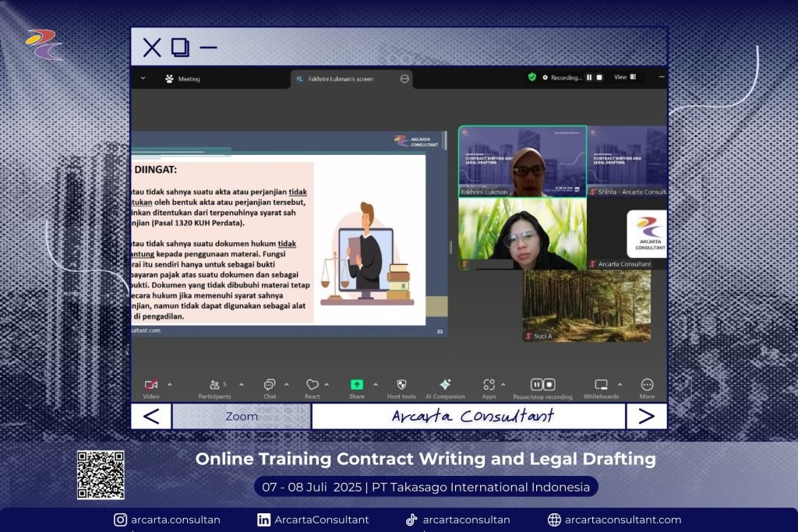Image resolution: width=798 pixels, height=532 pixels.
Task: Click the More options button in toolbar
Action: click(647, 385)
